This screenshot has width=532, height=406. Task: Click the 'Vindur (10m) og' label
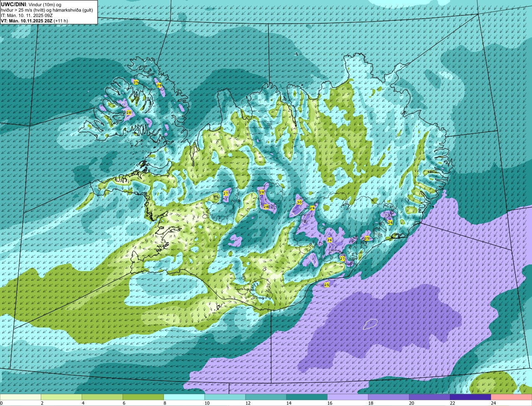44,5
